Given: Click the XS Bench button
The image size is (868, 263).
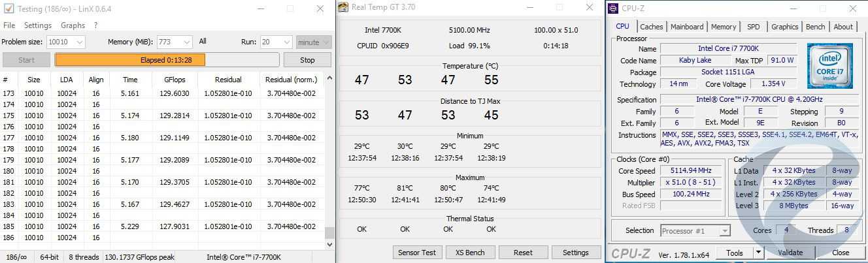Looking at the screenshot, I should 470,253.
